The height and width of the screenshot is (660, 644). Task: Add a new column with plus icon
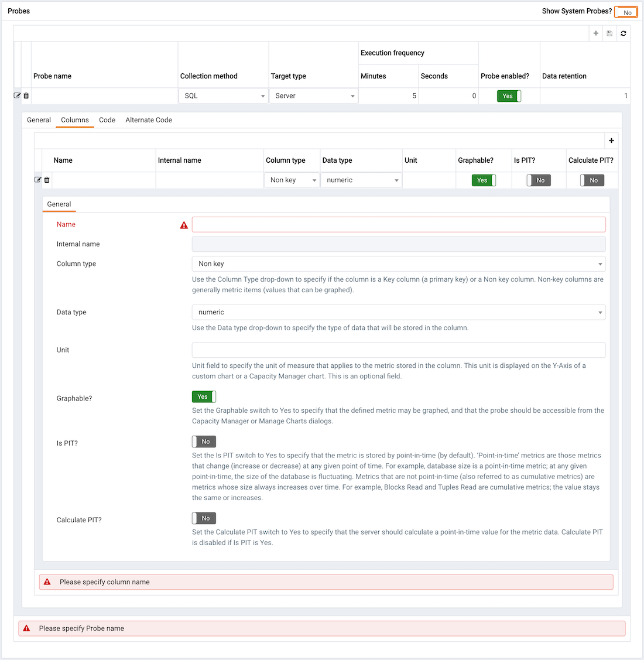pyautogui.click(x=611, y=141)
